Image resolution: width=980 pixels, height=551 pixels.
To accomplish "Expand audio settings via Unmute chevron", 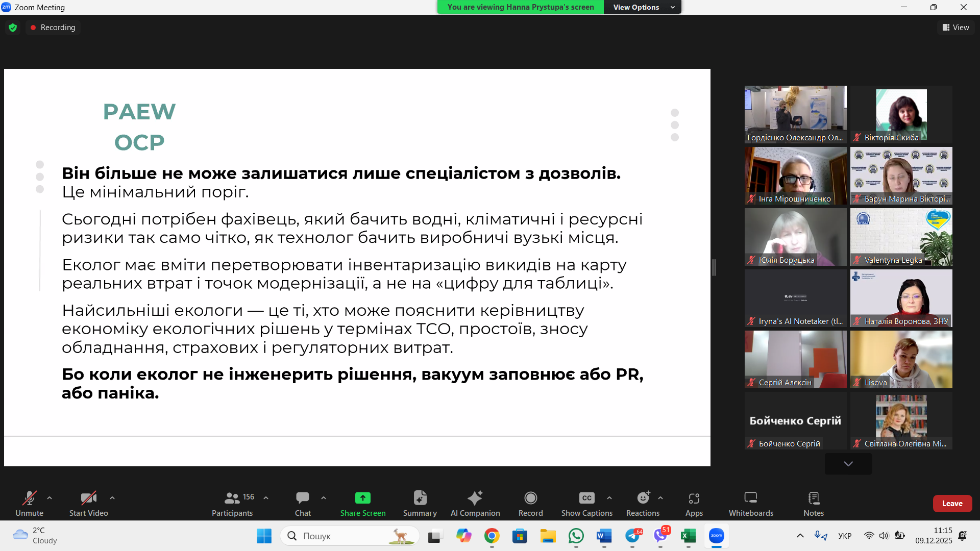I will (x=49, y=498).
